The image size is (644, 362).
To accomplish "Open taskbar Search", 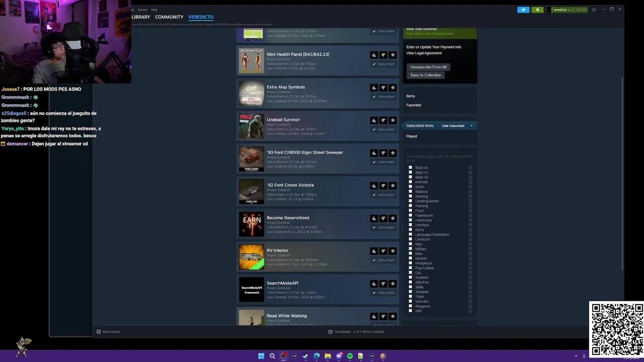I will pyautogui.click(x=272, y=356).
